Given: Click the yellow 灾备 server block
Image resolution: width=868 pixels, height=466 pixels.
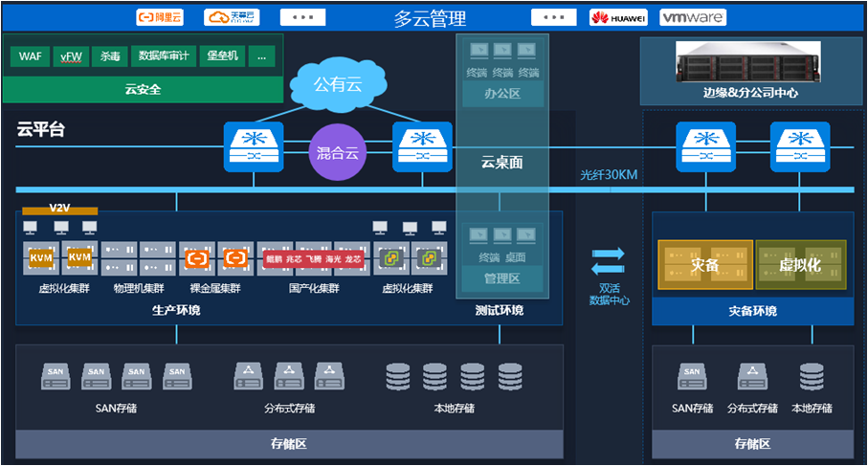Looking at the screenshot, I should (x=703, y=265).
